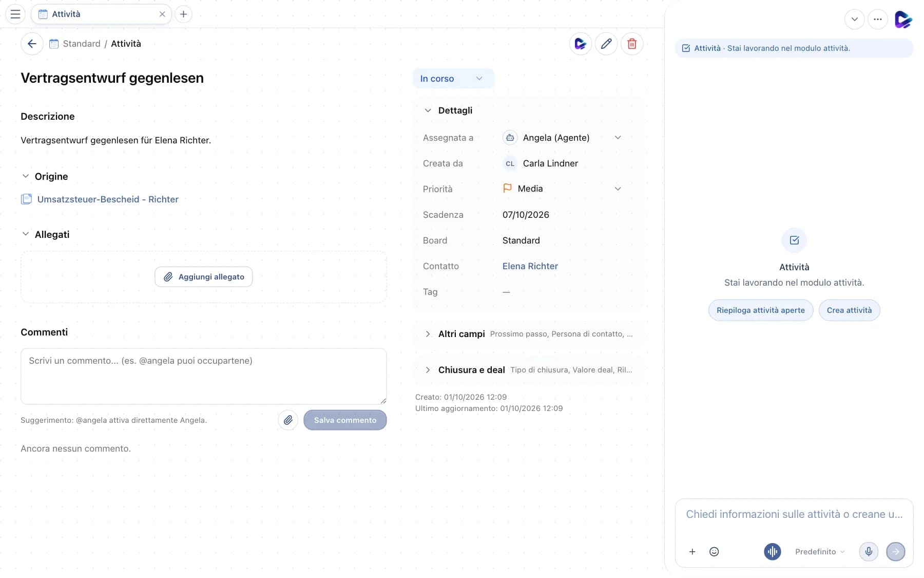Focus the comment text area
Image resolution: width=924 pixels, height=578 pixels.
(204, 377)
